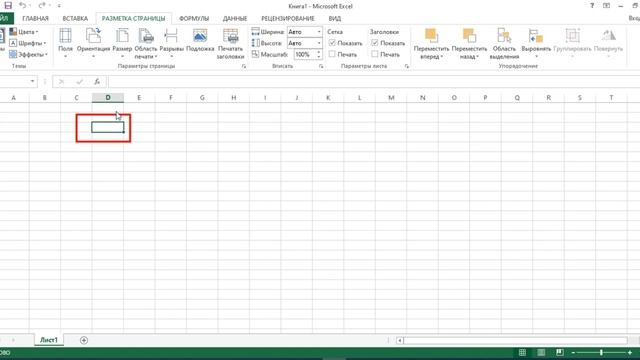This screenshot has width=640, height=360.
Task: Select column H header
Action: [x=233, y=98]
